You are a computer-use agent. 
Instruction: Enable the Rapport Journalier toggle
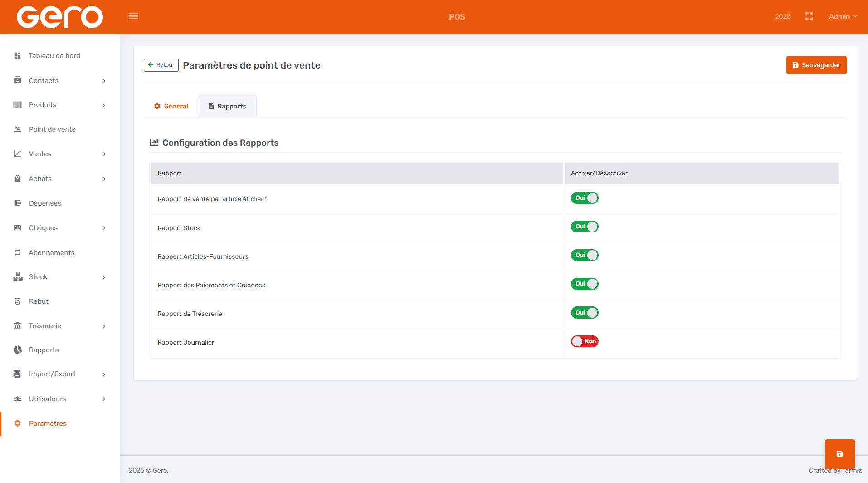585,341
